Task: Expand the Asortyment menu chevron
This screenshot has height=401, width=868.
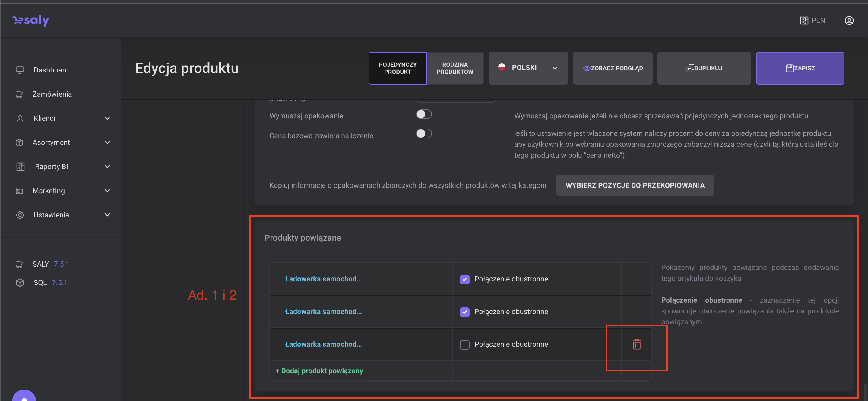Action: point(107,142)
